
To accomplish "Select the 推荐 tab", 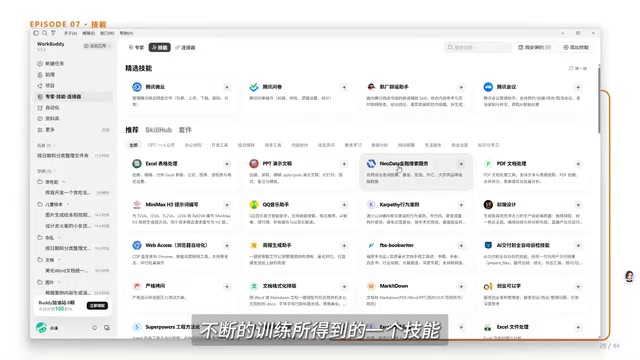I will point(131,130).
